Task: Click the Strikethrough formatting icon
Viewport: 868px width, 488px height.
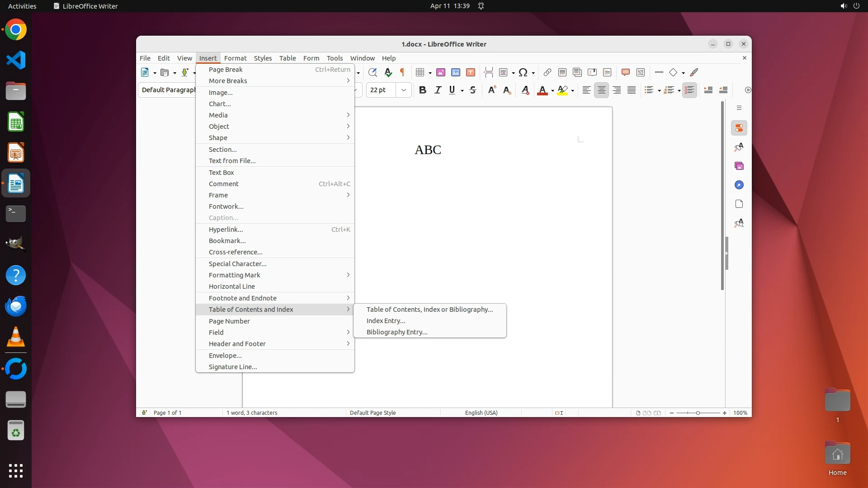Action: point(473,90)
